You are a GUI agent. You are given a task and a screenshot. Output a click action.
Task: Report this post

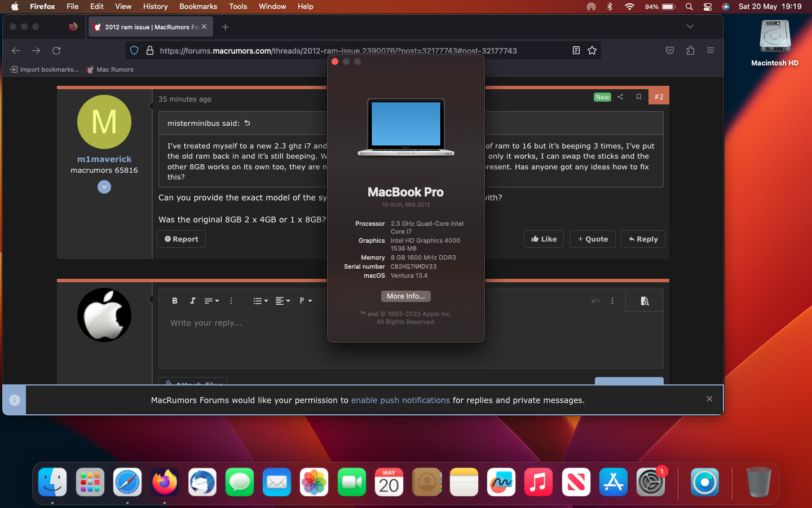(x=181, y=239)
